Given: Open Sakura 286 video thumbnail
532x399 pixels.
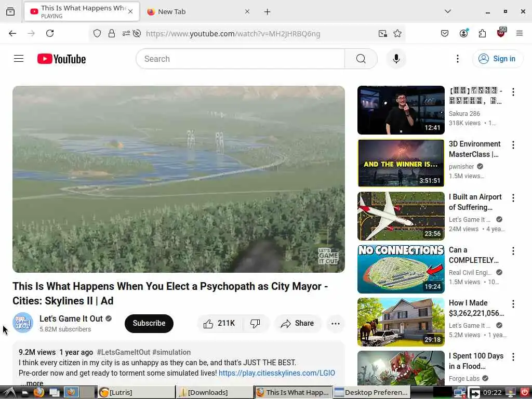Looking at the screenshot, I should tap(401, 110).
